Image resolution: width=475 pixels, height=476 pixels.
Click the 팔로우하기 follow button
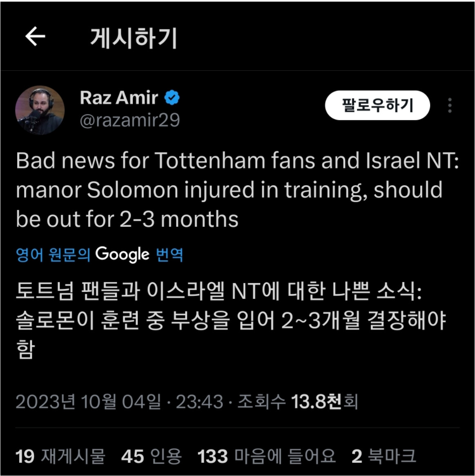coord(377,105)
